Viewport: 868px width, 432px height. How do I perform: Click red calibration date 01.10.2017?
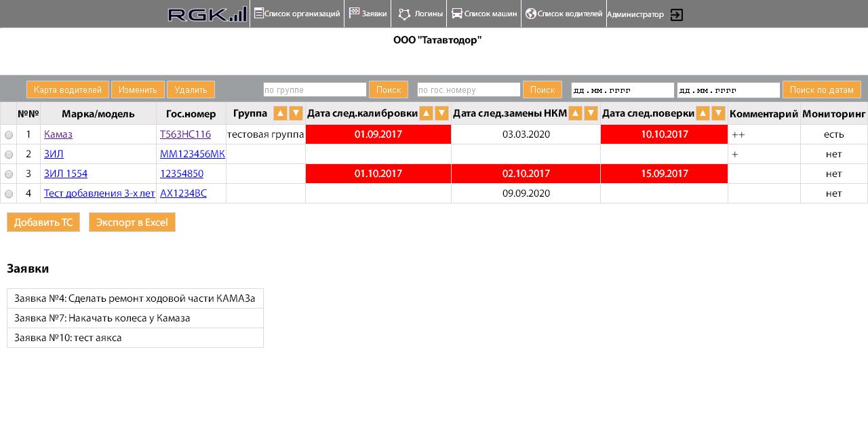pos(378,174)
